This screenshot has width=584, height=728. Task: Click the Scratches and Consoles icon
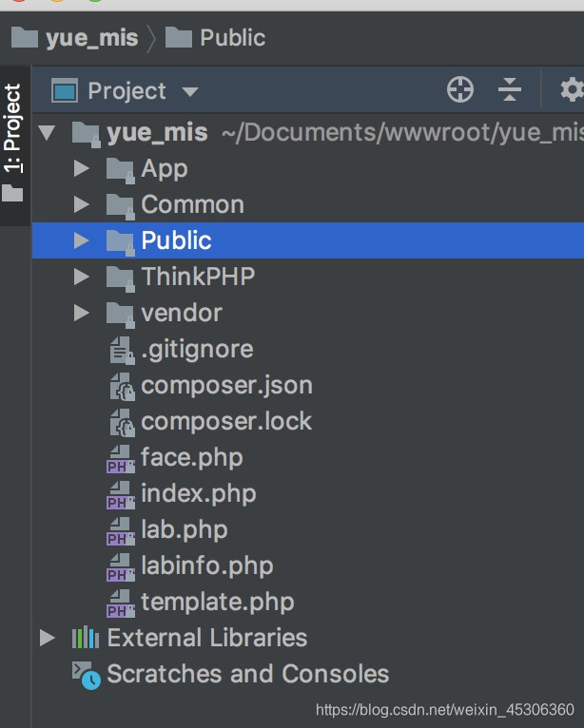(87, 676)
